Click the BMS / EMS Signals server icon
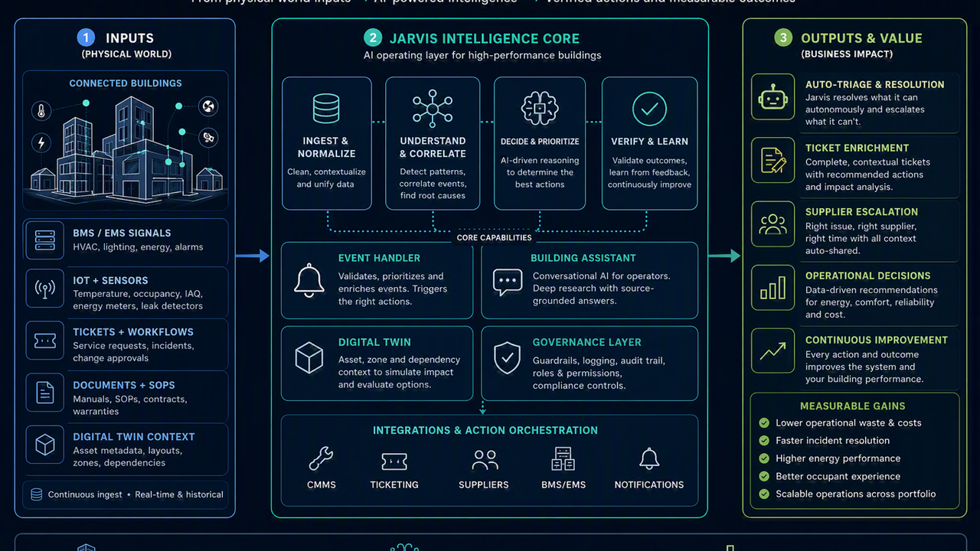 click(x=44, y=241)
